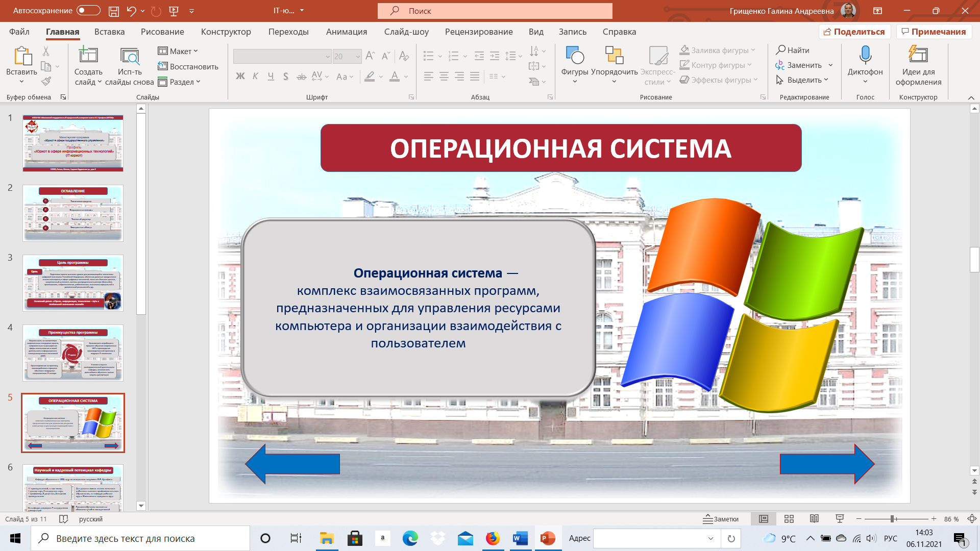
Task: Click the Paste clipboard icon
Action: click(22, 56)
